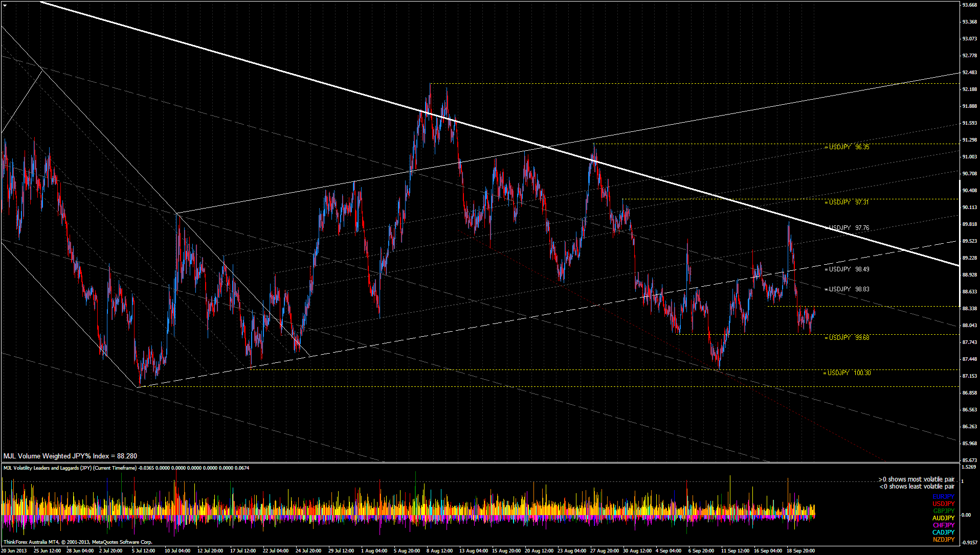Click the ThinkForex Australia MT4 copyright text
The height and width of the screenshot is (555, 980).
point(78,542)
